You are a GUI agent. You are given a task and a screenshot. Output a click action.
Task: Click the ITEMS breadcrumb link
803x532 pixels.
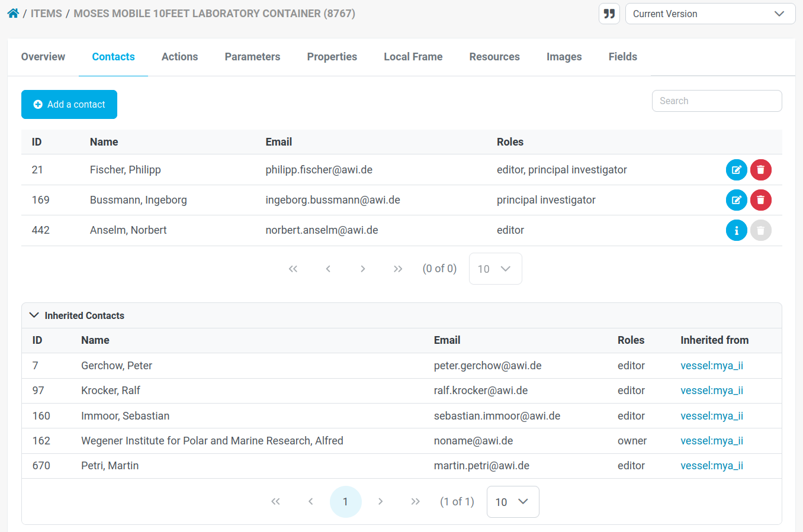[x=46, y=14]
